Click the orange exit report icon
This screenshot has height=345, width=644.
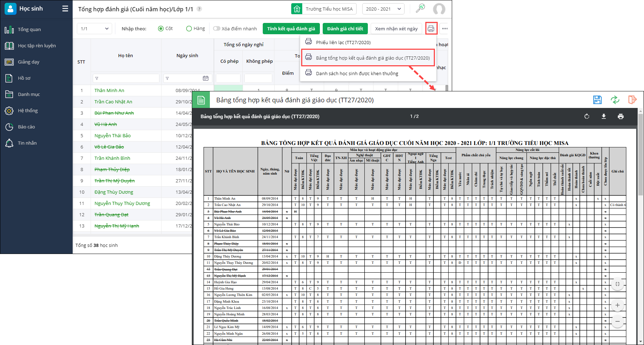click(632, 100)
